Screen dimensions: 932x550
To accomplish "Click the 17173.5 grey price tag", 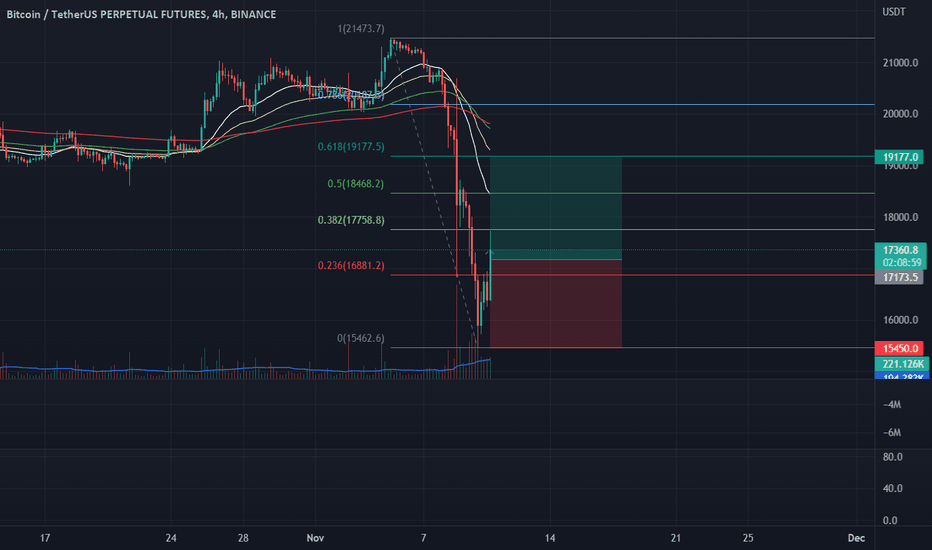I will [x=899, y=277].
